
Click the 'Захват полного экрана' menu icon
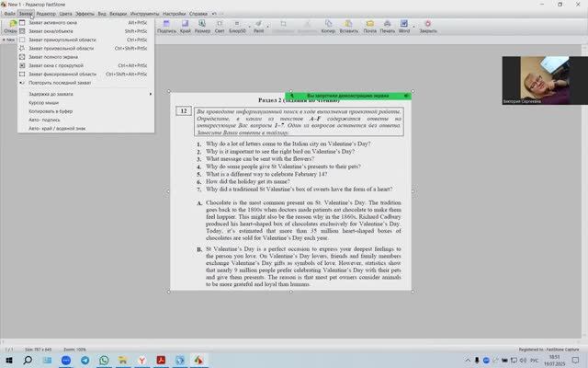click(x=22, y=57)
